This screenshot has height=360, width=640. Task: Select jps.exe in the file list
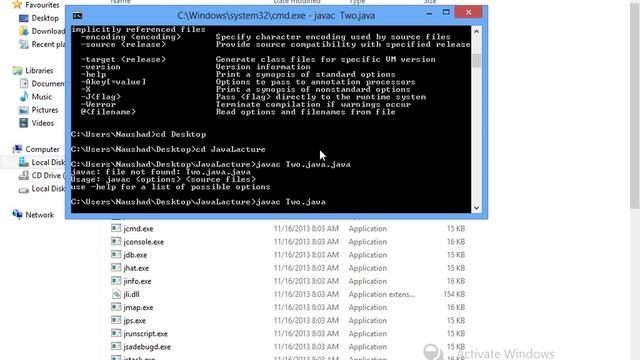point(134,320)
